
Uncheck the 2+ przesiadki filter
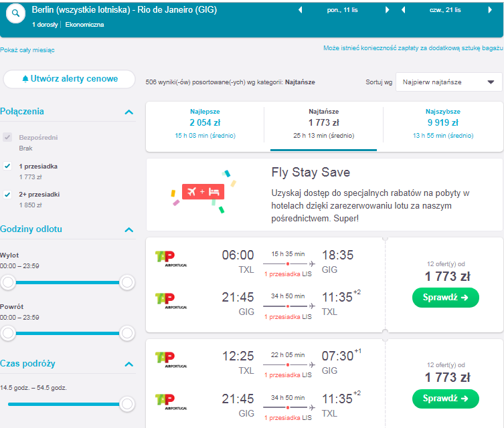tap(7, 194)
